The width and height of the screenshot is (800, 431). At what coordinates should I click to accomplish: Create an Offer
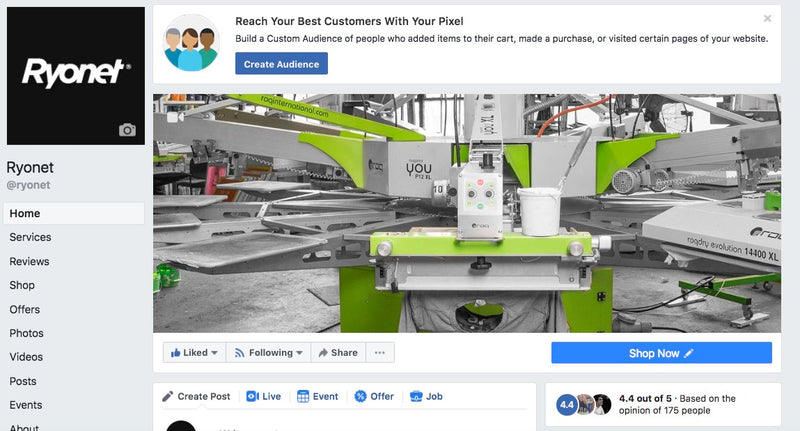374,396
